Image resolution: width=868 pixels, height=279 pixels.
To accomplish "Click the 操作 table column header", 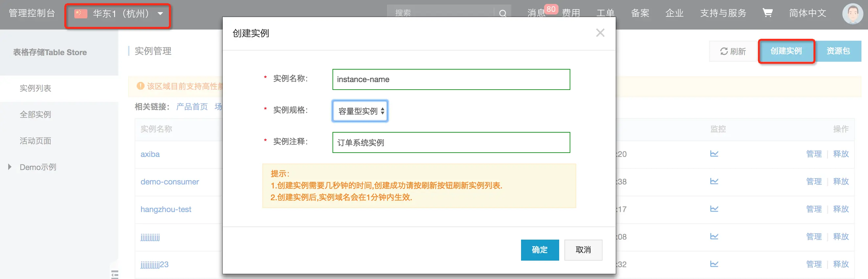I will (841, 129).
